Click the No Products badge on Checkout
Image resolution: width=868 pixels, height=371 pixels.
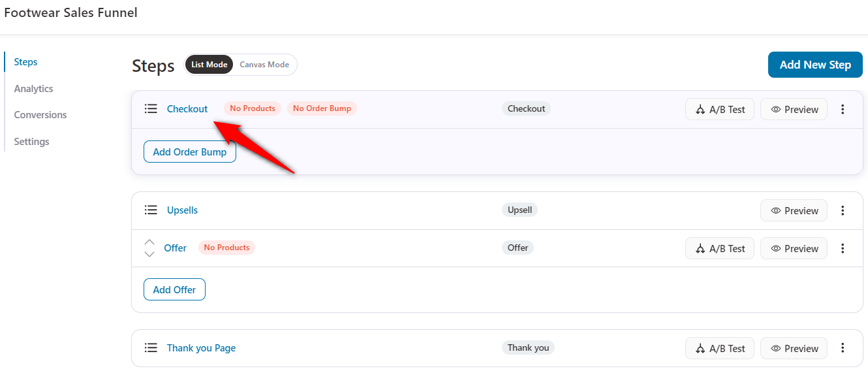coord(253,108)
